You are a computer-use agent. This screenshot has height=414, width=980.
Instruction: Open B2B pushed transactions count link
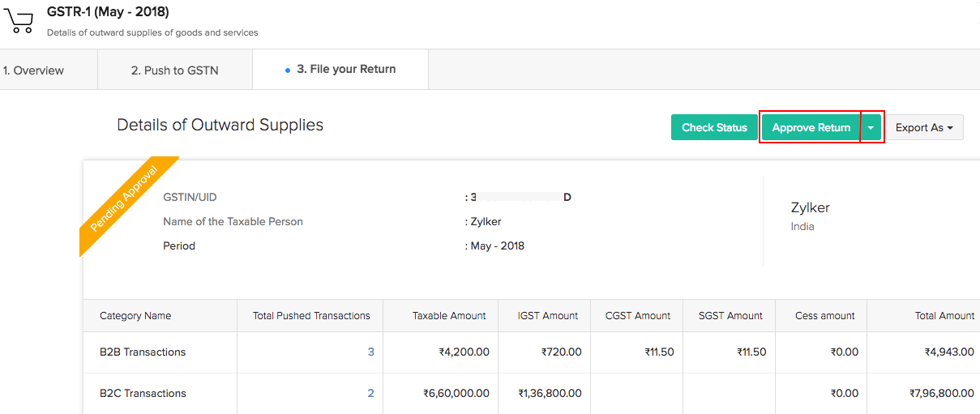pos(370,352)
